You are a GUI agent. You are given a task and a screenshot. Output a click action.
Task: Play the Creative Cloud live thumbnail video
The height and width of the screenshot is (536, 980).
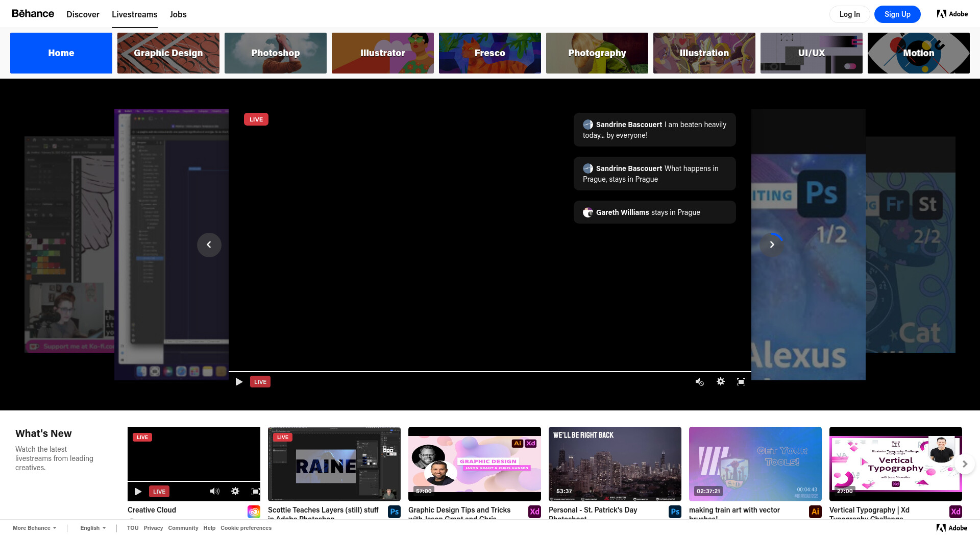coord(138,492)
